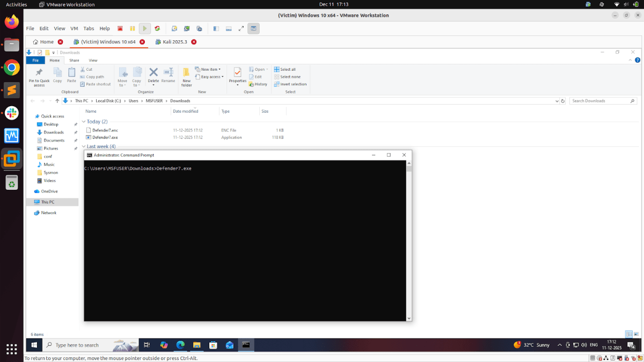644x362 pixels.
Task: Open the Kali 2025.3 VM tab
Action: point(174,41)
